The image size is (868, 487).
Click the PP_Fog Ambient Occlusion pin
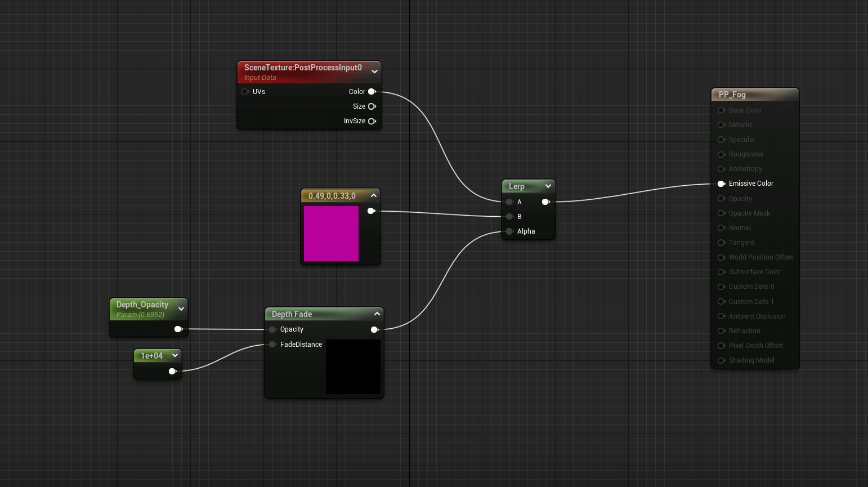pyautogui.click(x=721, y=316)
